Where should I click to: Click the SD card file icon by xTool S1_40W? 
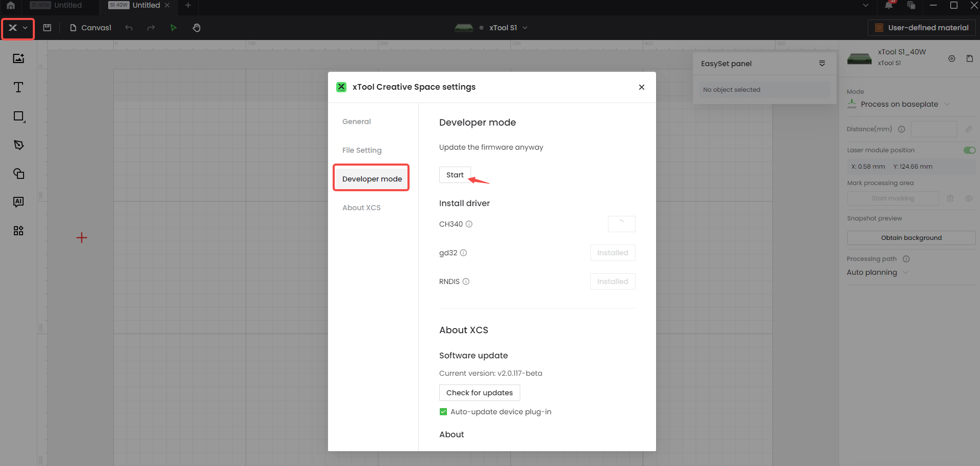coord(970,58)
